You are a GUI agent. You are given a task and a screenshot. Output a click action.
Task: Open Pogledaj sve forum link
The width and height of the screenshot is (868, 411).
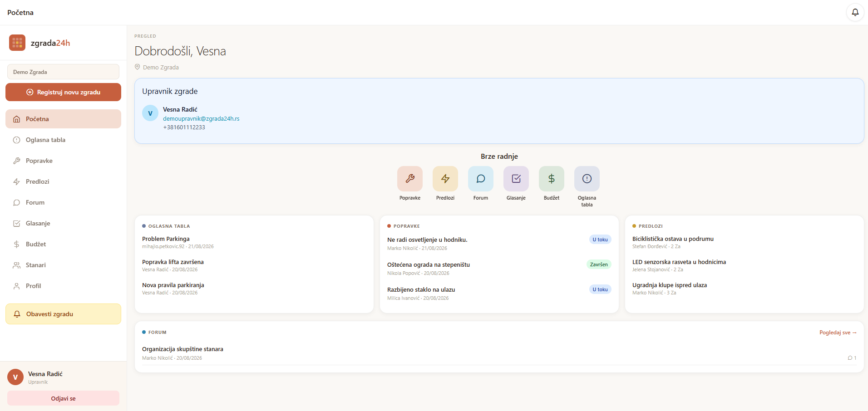tap(838, 333)
